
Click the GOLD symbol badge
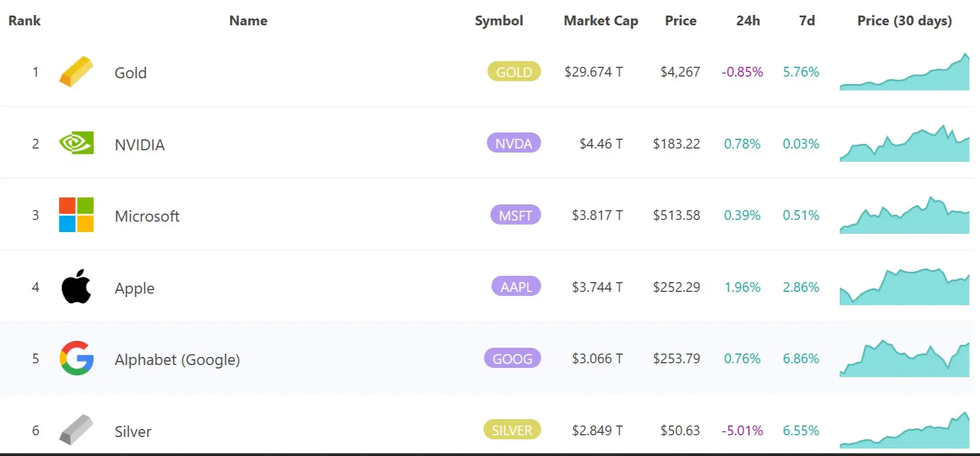point(514,71)
